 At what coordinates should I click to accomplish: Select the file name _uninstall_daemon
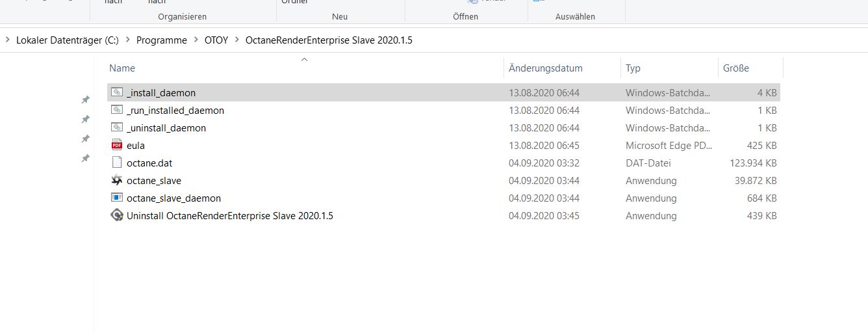166,128
